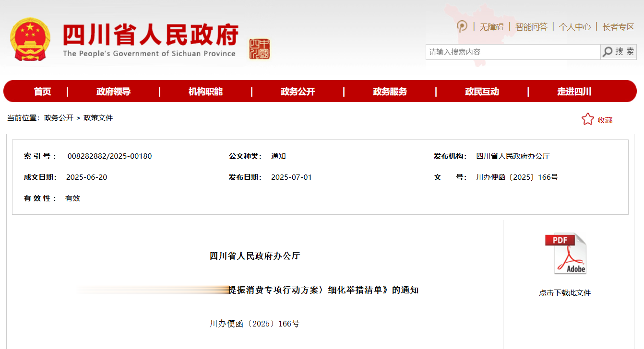This screenshot has width=644, height=349.
Task: Click the national emblem logo
Action: point(30,39)
